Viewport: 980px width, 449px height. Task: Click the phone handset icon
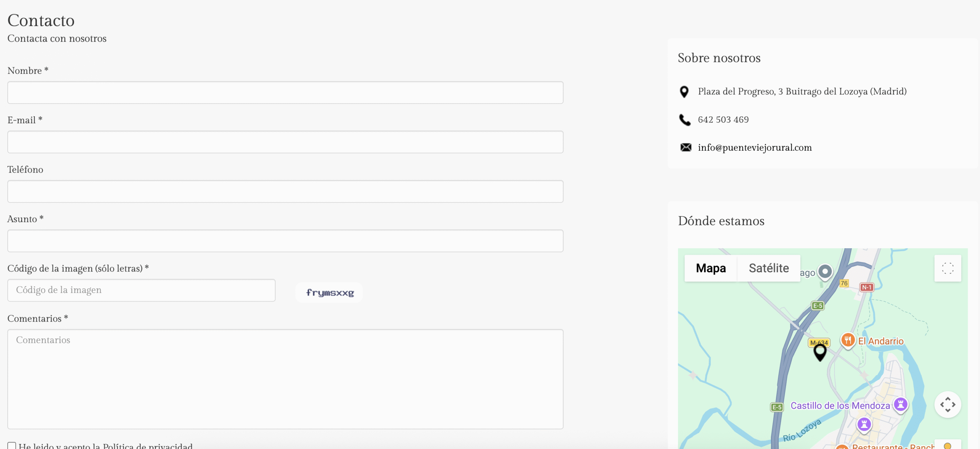click(x=684, y=120)
